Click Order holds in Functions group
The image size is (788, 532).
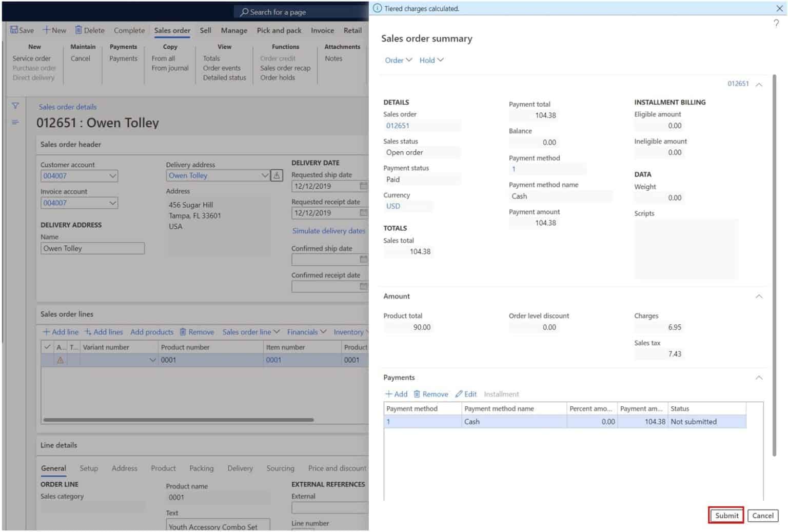coord(278,78)
